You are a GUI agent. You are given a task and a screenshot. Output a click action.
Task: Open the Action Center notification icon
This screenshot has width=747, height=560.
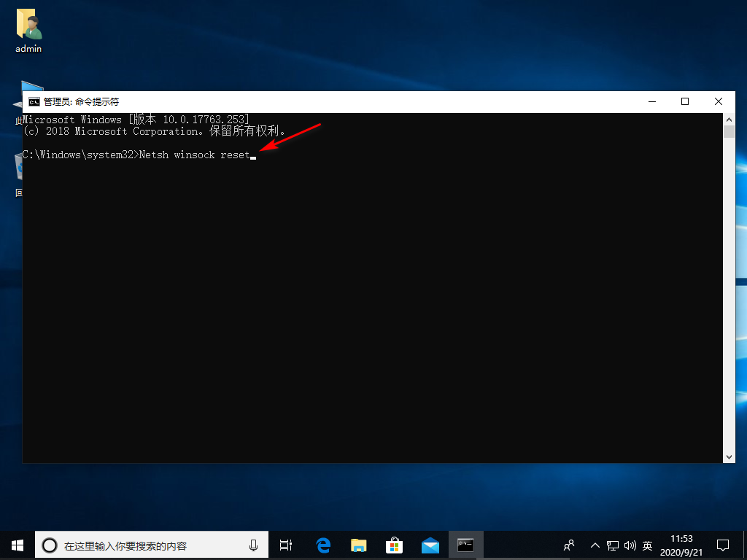722,545
